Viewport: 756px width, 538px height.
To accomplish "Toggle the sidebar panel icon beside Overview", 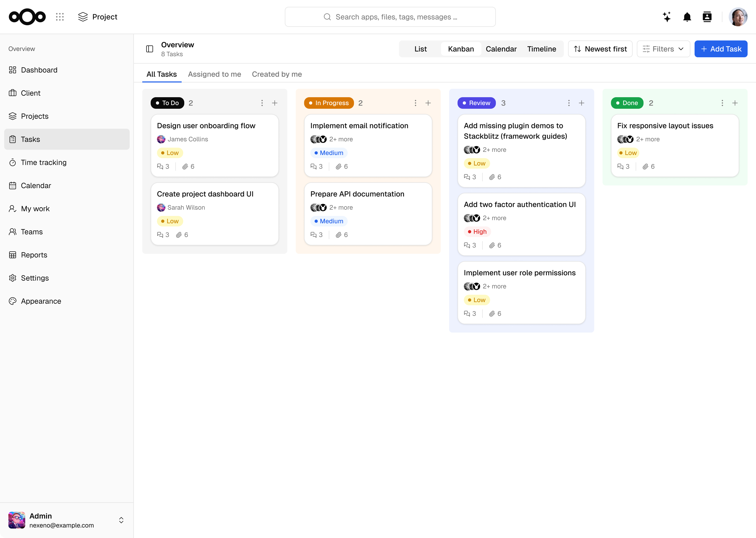I will 150,49.
